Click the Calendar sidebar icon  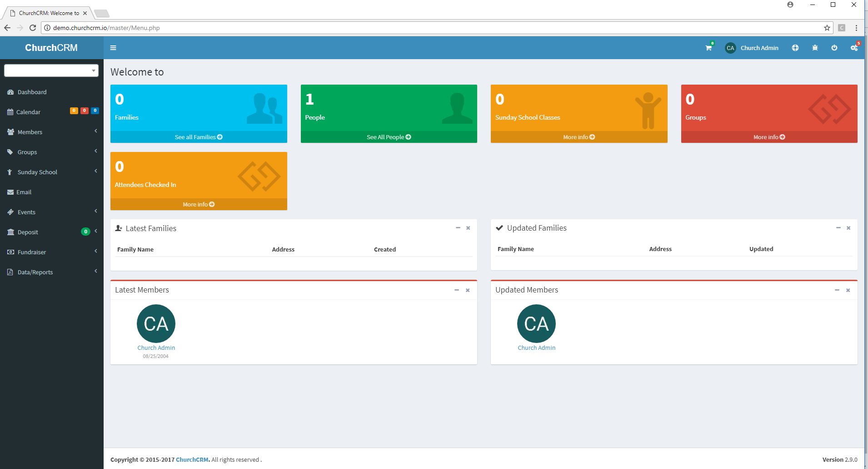(x=10, y=112)
